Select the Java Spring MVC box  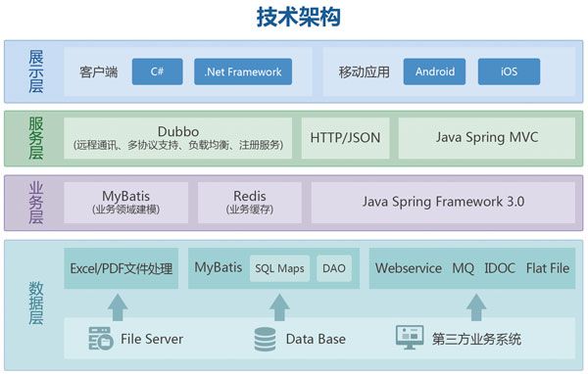(487, 138)
